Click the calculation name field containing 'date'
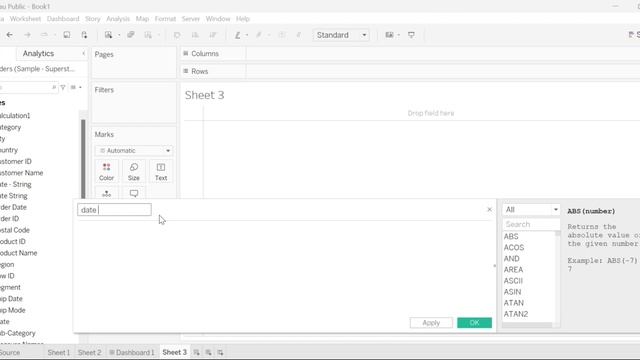Image resolution: width=640 pixels, height=360 pixels. [x=114, y=210]
